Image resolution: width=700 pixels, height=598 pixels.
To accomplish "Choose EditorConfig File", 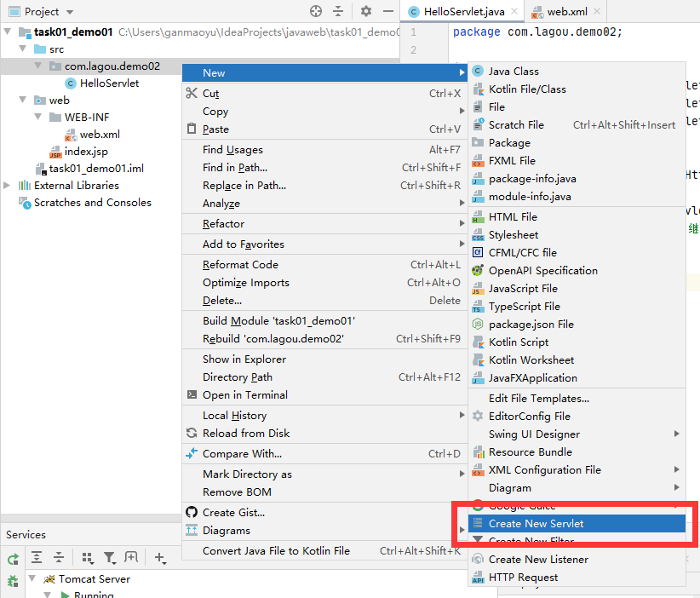I will click(577, 417).
